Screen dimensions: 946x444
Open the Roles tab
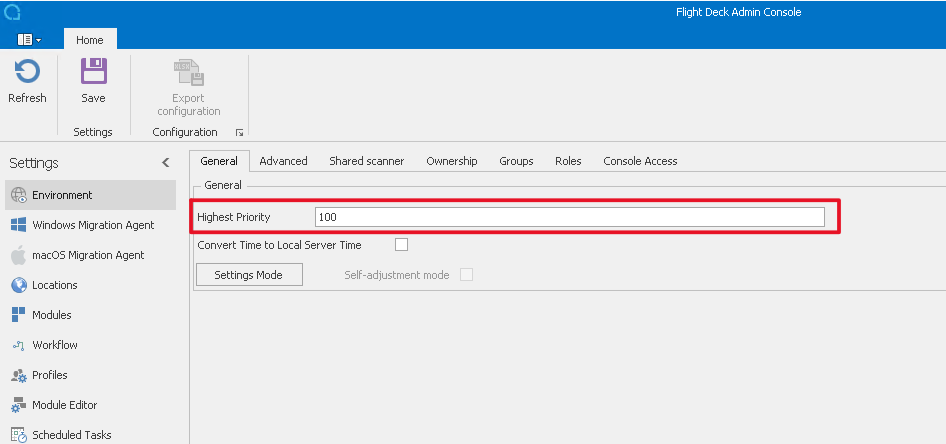coord(568,161)
